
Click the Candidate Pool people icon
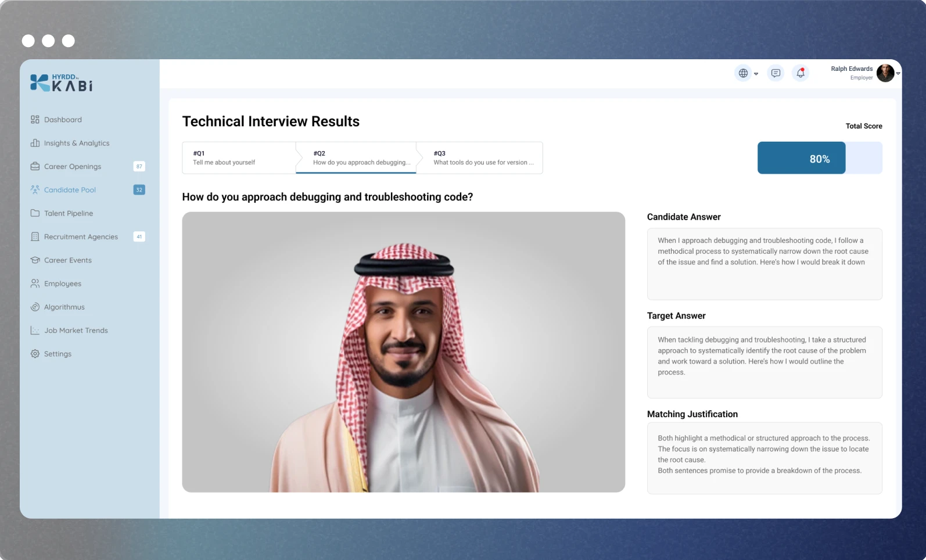pos(35,189)
